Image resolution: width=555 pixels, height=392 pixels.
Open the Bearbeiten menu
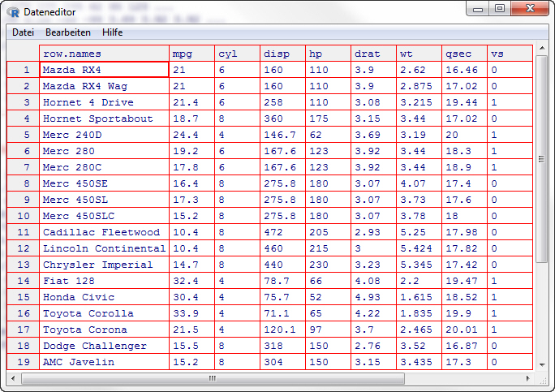coord(68,32)
